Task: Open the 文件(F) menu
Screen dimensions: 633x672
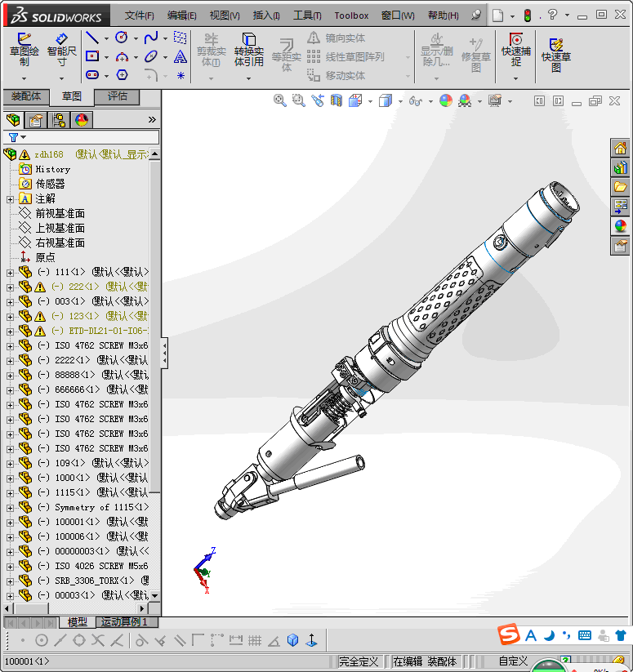Action: (x=140, y=16)
